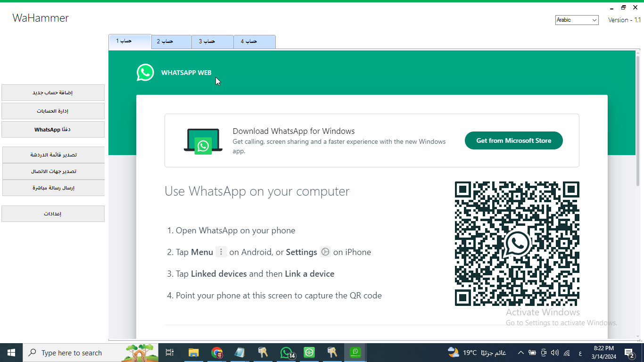
Task: Click the laptop WhatsApp download icon
Action: [203, 141]
